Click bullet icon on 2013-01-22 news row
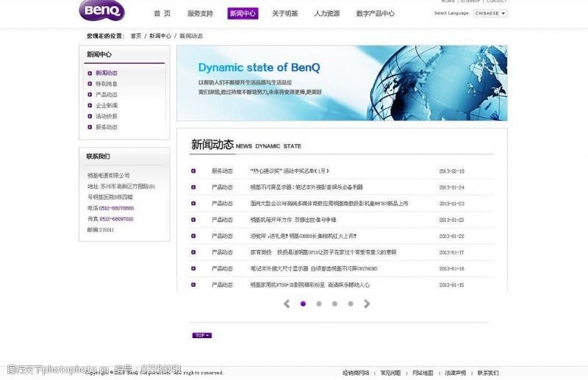Viewport: 588px width, 380px height. 193,236
